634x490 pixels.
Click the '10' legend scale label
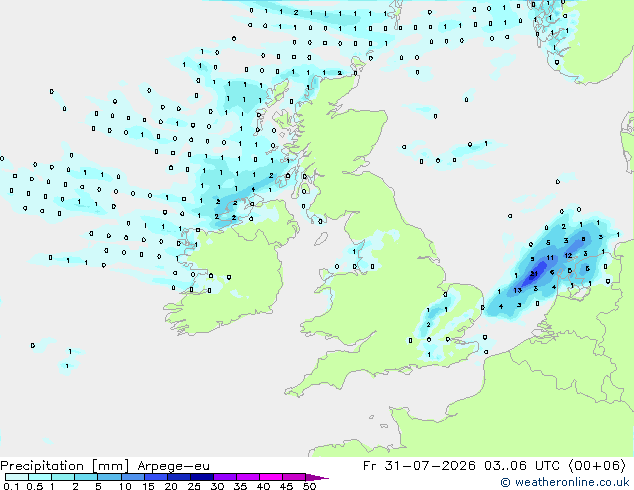[125, 486]
